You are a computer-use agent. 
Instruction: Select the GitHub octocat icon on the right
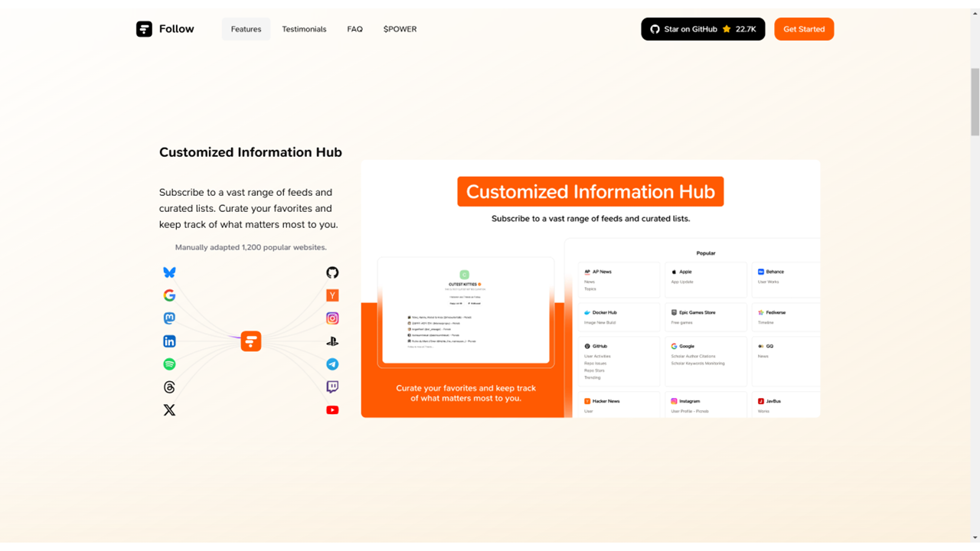tap(332, 272)
